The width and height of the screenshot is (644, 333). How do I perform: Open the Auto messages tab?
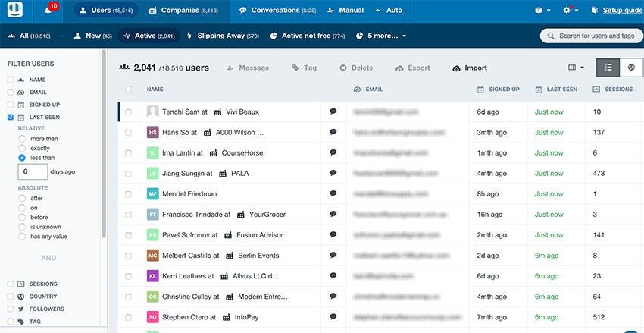click(389, 11)
